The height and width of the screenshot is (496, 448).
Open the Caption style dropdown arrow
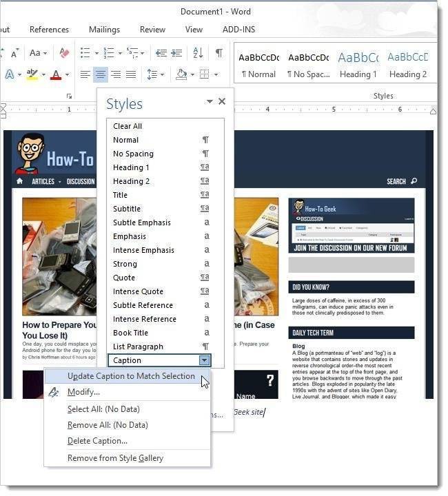[x=204, y=360]
